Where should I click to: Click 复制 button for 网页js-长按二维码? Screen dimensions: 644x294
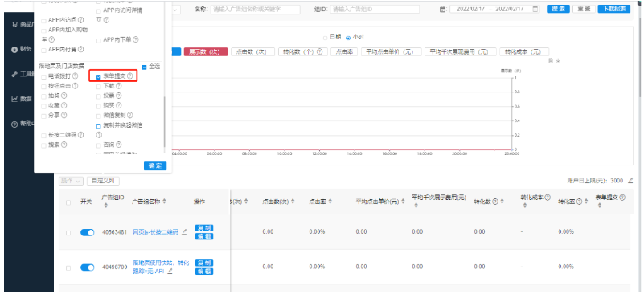204,228
